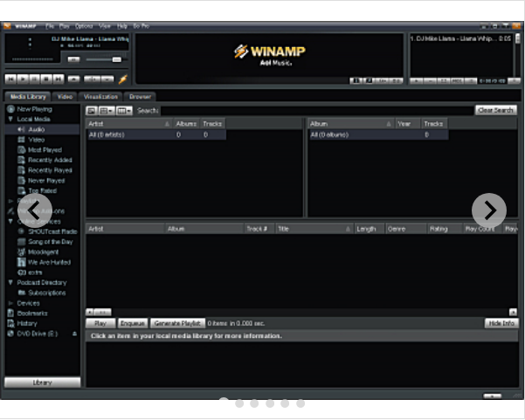Switch to the Visualization tab
This screenshot has height=420, width=525.
point(100,97)
